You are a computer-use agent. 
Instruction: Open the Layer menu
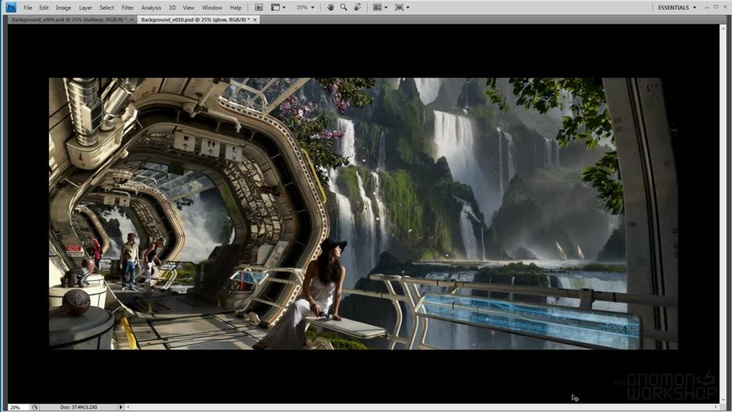click(85, 7)
